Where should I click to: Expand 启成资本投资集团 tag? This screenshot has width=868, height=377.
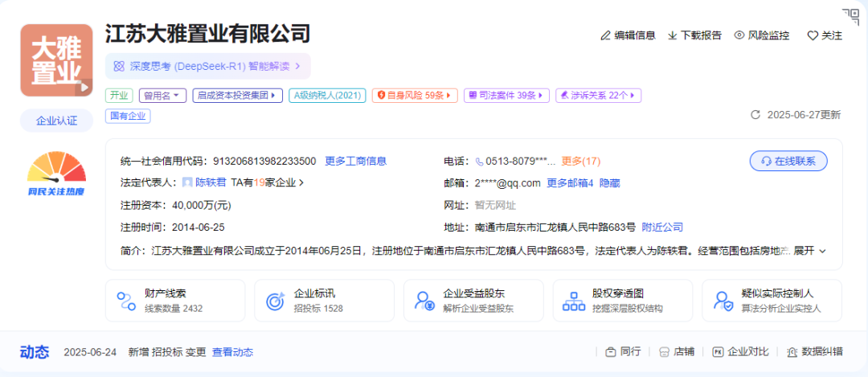point(237,95)
